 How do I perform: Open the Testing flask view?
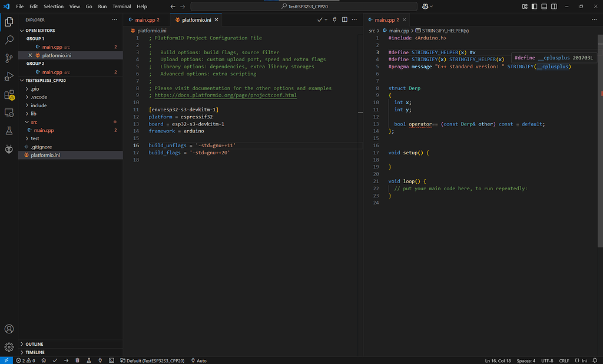9,131
